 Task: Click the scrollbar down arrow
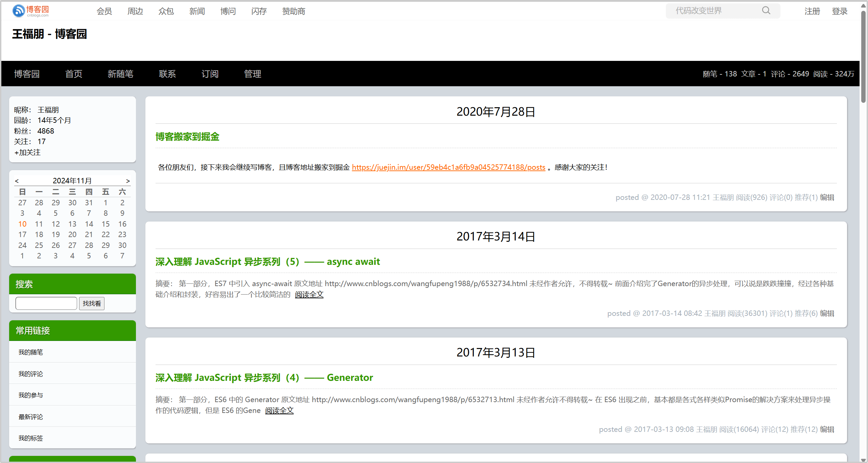tap(863, 460)
